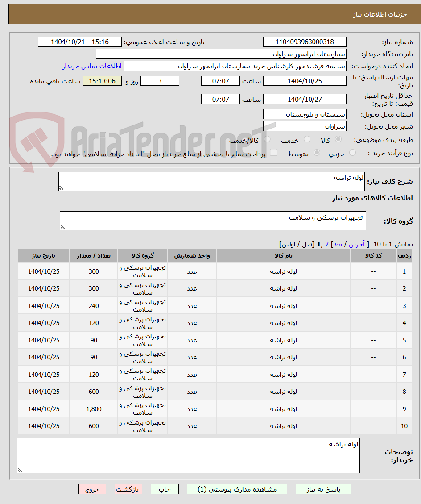Click the نام کالا column header
Image resolution: width=421 pixels, height=504 pixels.
point(284,256)
